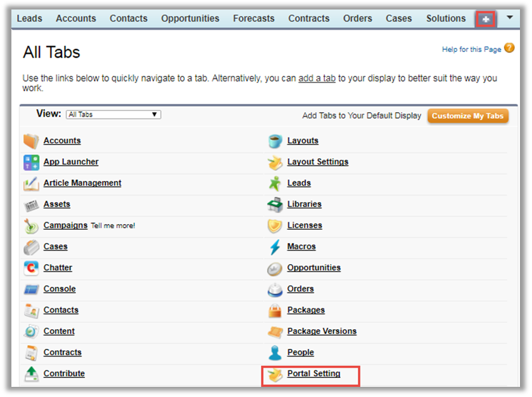Viewport: 532px width, 397px height.
Task: Click the Chatter icon in list
Action: pos(31,268)
